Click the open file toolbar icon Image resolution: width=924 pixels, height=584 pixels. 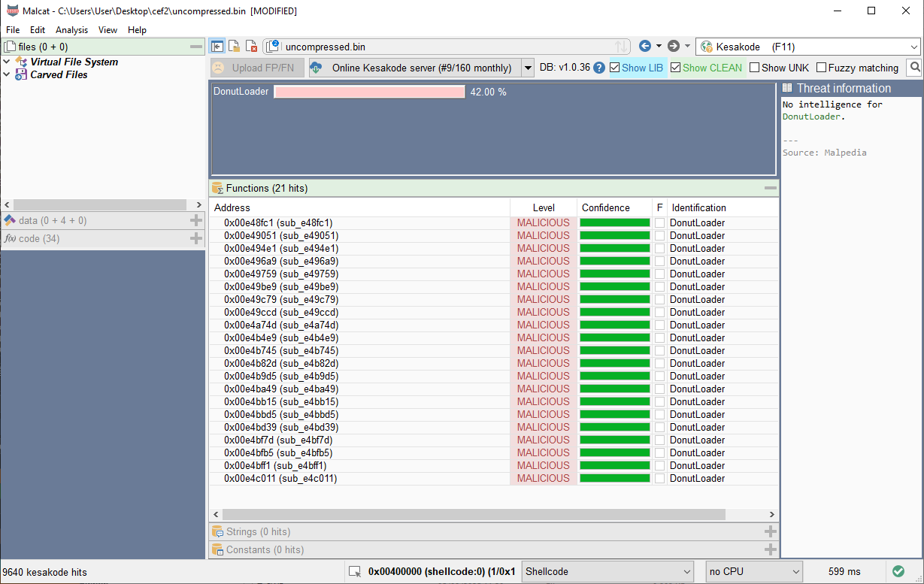(x=235, y=47)
